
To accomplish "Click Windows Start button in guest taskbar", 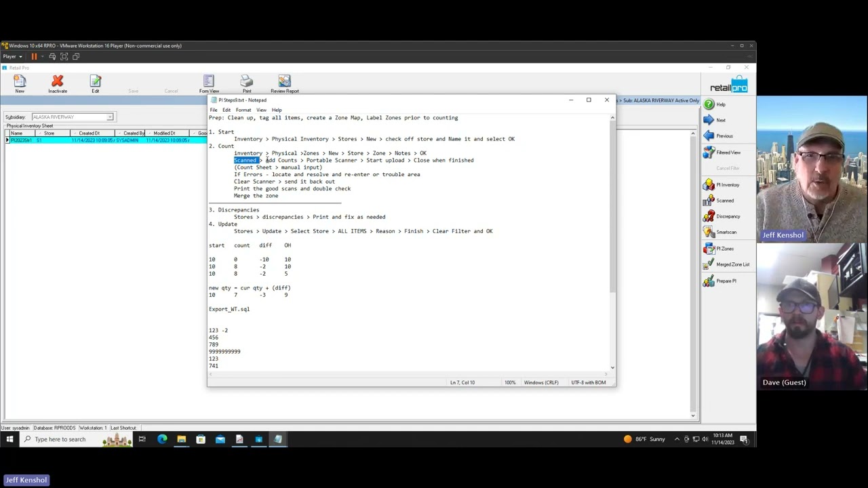I will click(9, 439).
